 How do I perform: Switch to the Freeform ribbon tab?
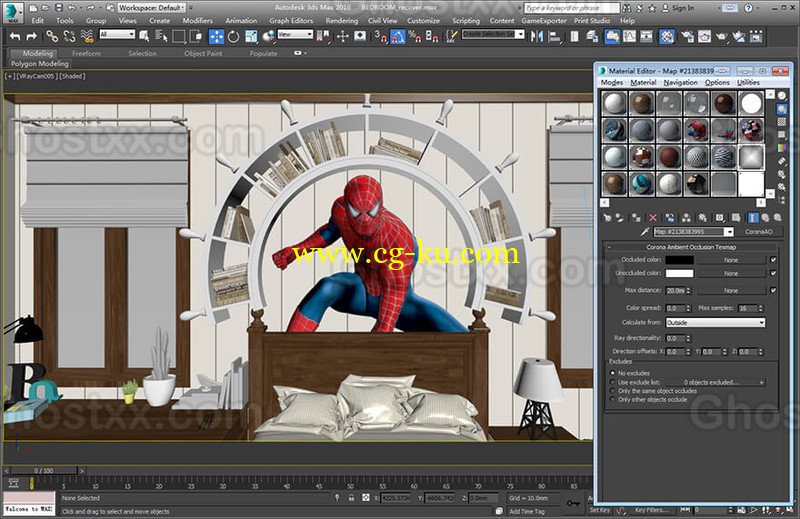[x=86, y=53]
